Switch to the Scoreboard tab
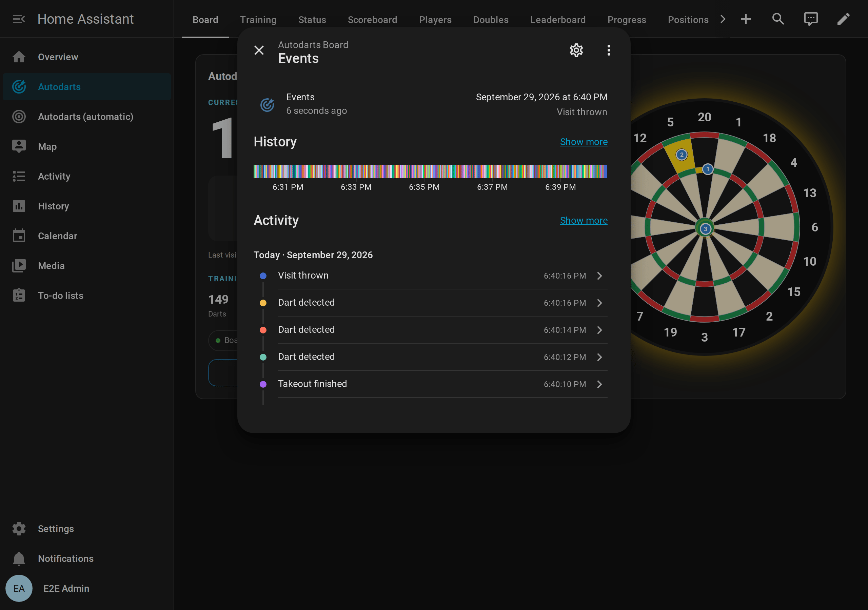Image resolution: width=868 pixels, height=610 pixels. [372, 20]
